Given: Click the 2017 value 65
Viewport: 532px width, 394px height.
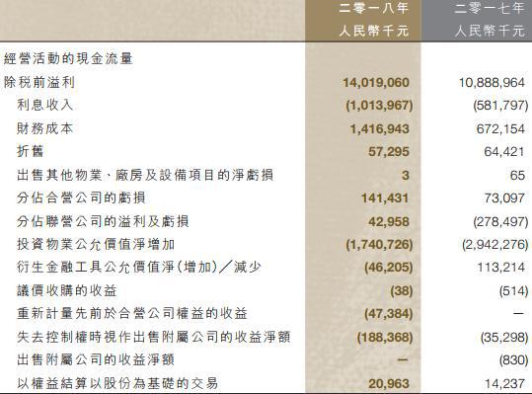Looking at the screenshot, I should pyautogui.click(x=517, y=176).
